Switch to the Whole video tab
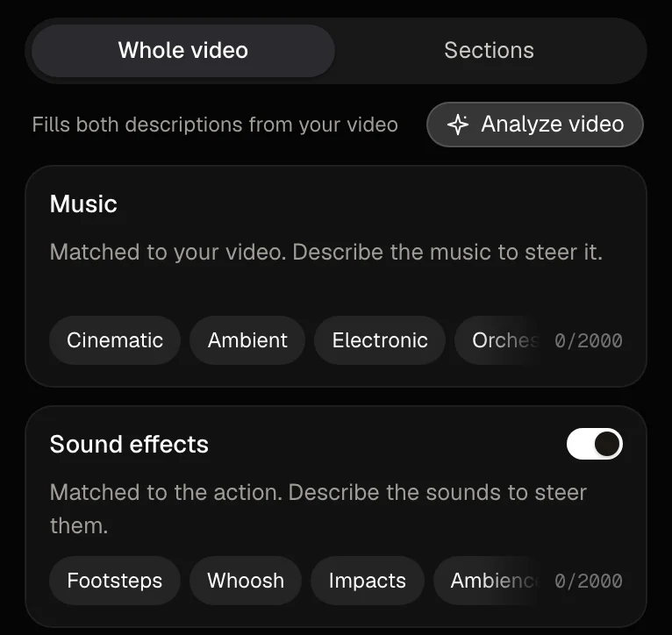The height and width of the screenshot is (635, 672). pyautogui.click(x=183, y=51)
